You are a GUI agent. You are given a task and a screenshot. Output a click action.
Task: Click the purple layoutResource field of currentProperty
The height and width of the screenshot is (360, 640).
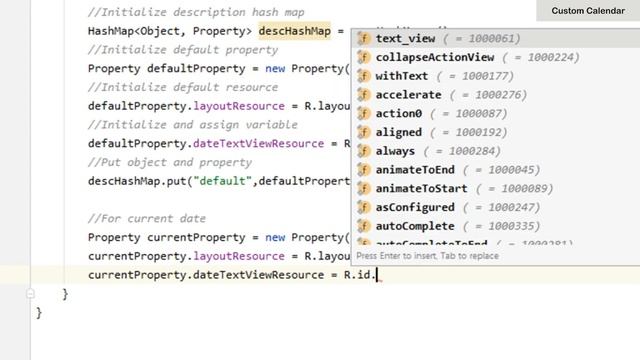(238, 256)
